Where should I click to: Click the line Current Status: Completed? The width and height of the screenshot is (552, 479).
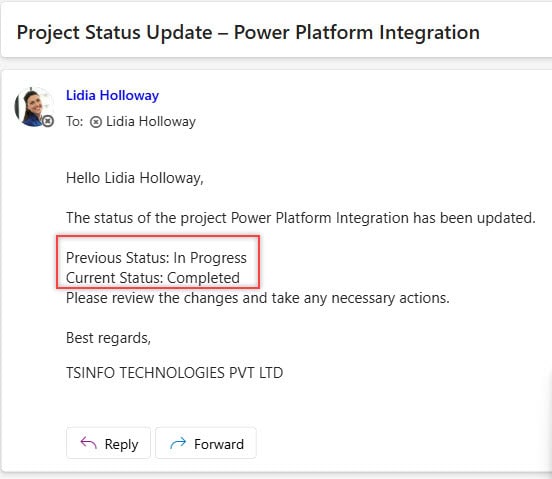[x=153, y=278]
